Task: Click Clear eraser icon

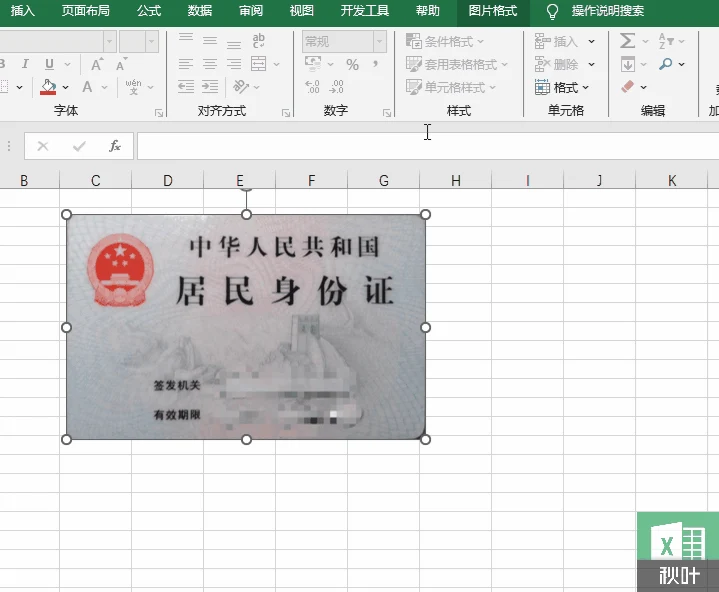Action: (x=627, y=87)
